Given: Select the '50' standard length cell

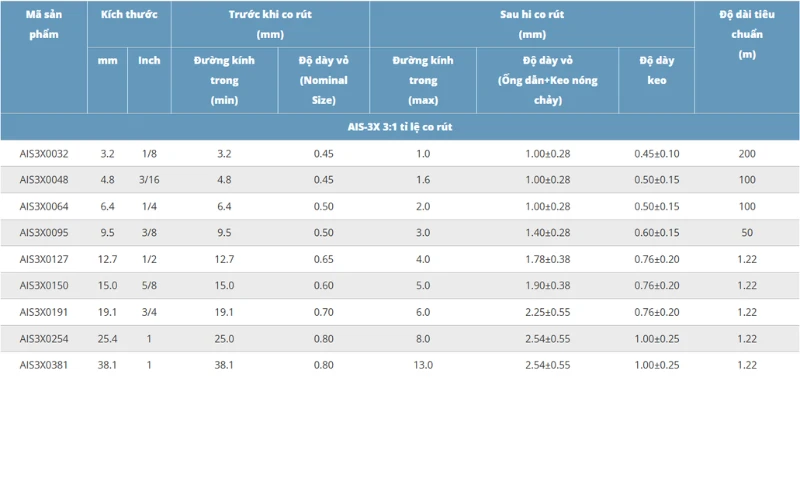Looking at the screenshot, I should (x=747, y=233).
